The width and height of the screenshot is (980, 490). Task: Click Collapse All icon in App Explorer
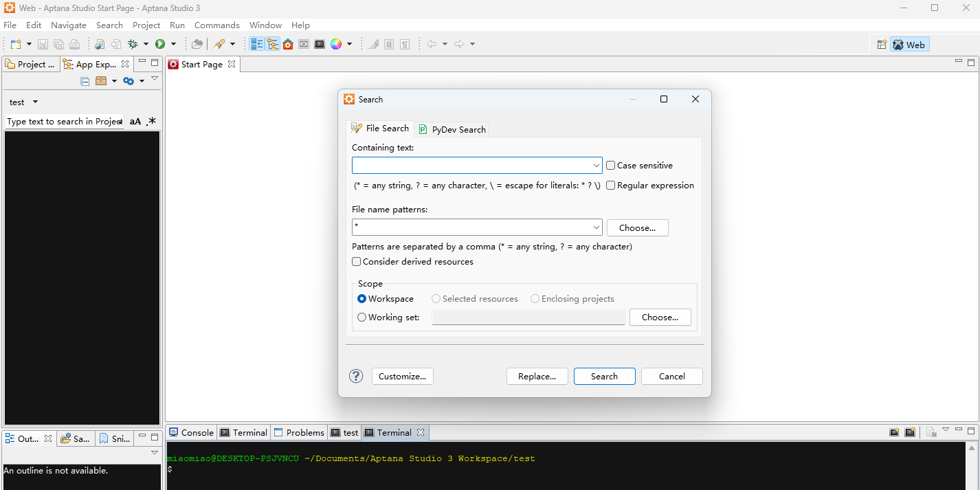pos(85,81)
